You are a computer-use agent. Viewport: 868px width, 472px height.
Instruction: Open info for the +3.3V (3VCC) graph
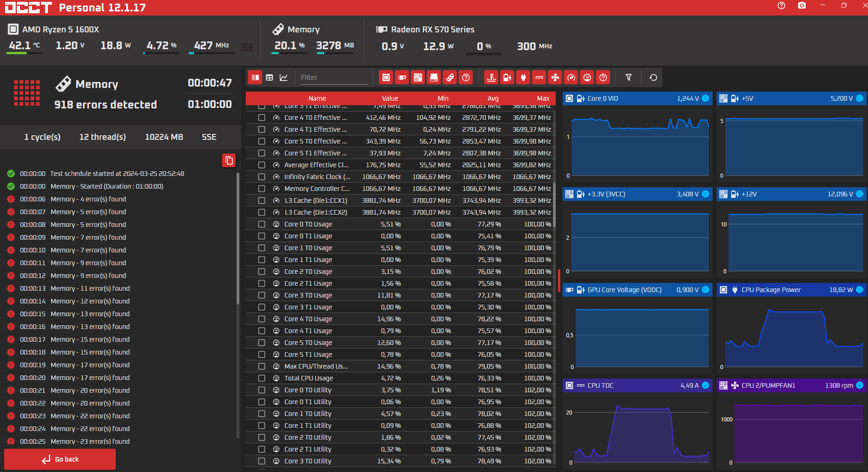(706, 194)
